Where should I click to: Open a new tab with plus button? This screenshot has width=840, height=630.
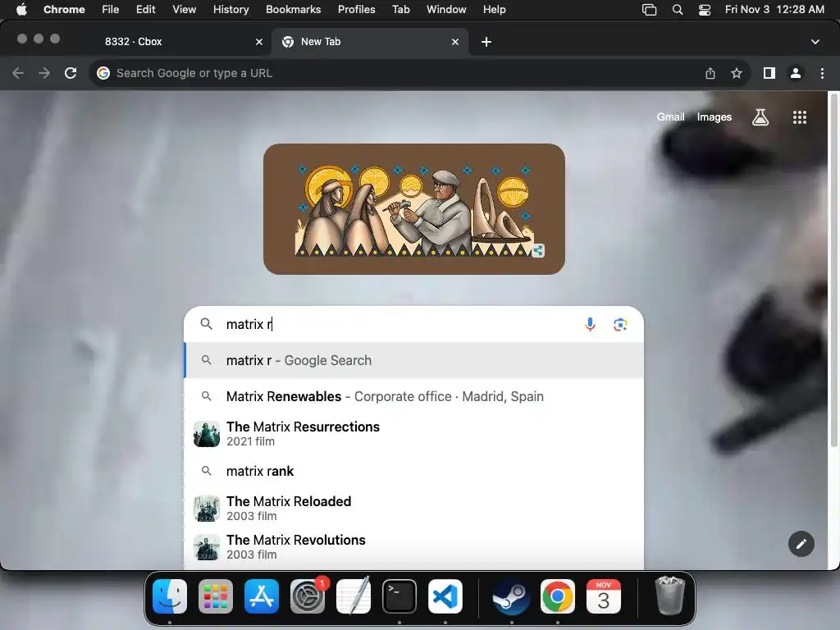[486, 42]
